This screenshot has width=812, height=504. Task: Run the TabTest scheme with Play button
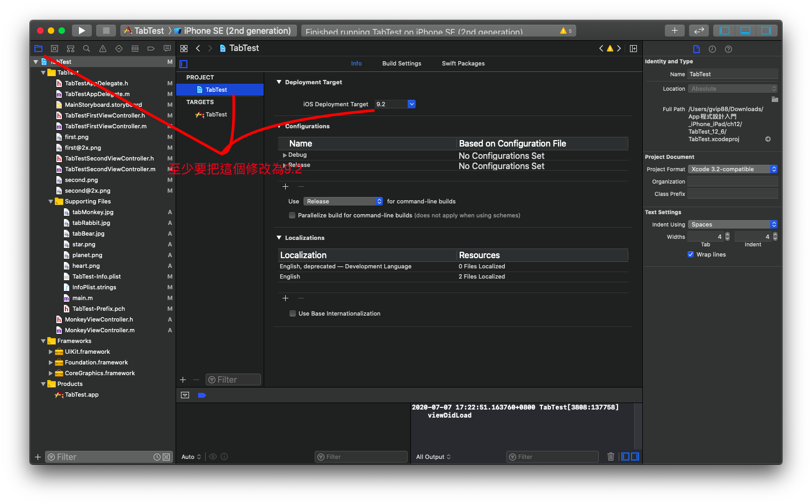(x=82, y=31)
